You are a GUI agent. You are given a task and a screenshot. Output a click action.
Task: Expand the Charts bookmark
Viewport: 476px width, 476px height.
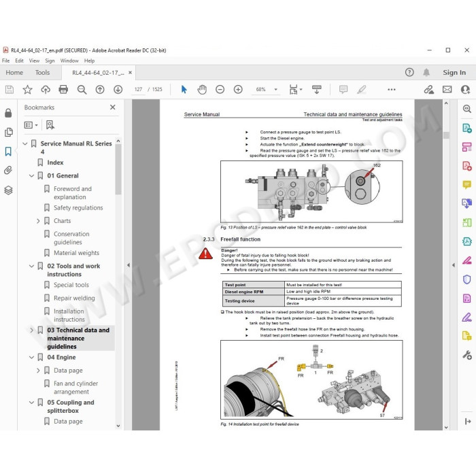[38, 221]
